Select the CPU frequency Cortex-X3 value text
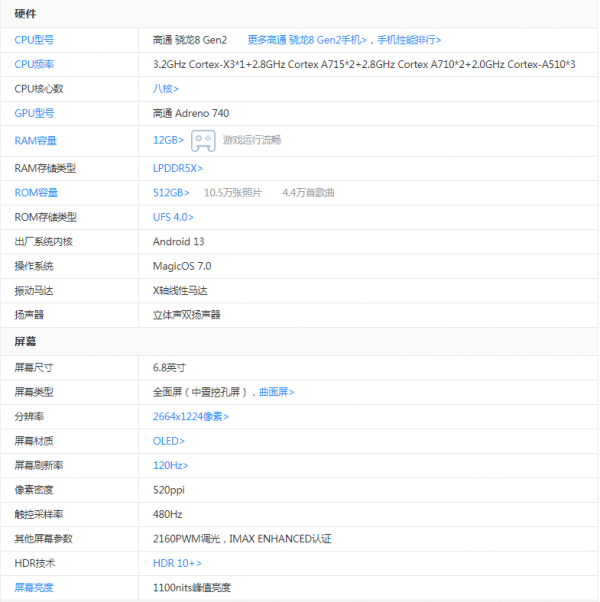Image resolution: width=600 pixels, height=602 pixels. tap(364, 64)
